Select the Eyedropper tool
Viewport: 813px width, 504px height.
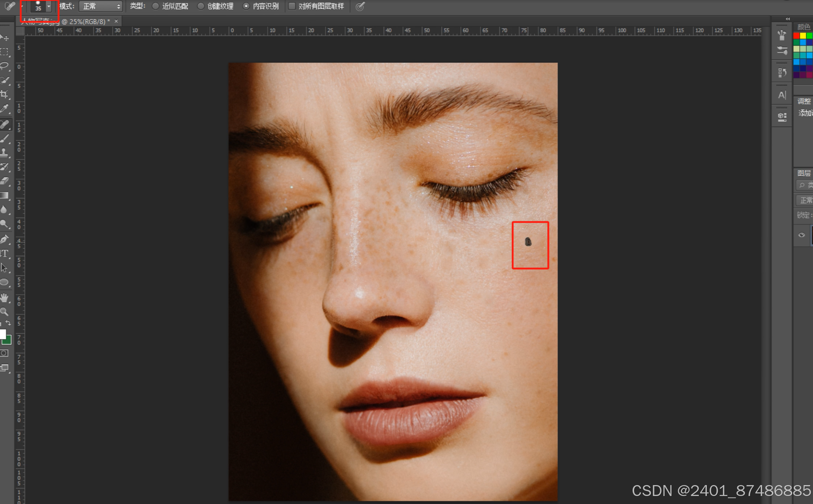click(x=4, y=109)
